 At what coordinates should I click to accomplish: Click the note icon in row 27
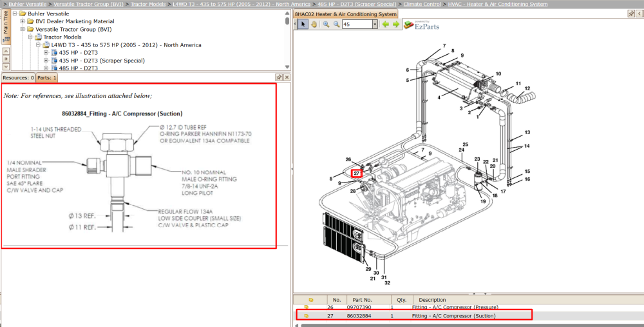click(x=306, y=316)
